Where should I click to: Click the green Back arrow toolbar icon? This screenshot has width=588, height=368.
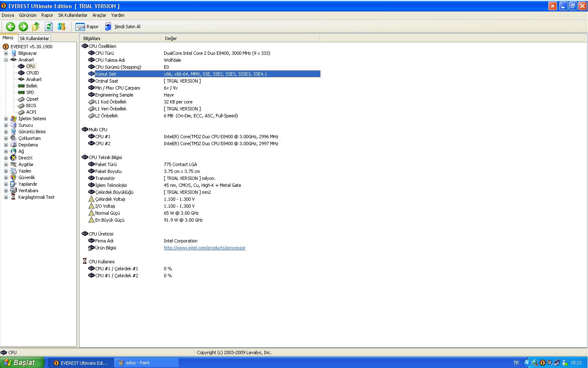coord(11,27)
